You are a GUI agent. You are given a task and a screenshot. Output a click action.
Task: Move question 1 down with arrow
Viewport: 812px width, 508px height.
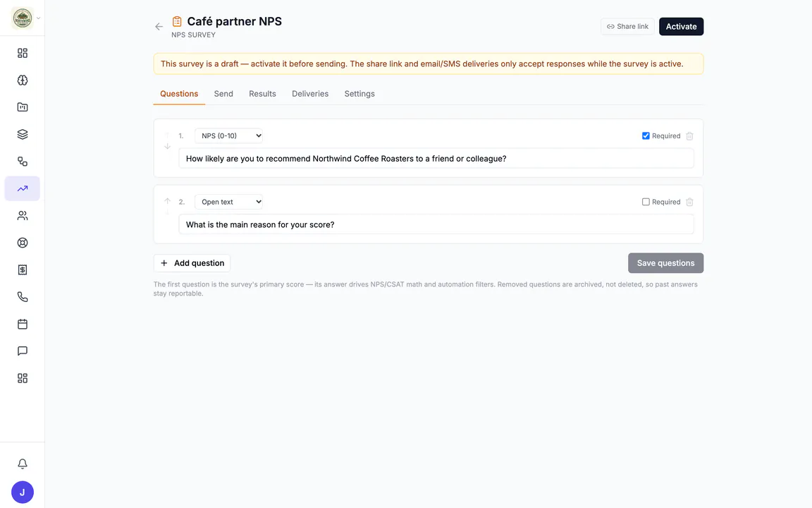tap(167, 146)
